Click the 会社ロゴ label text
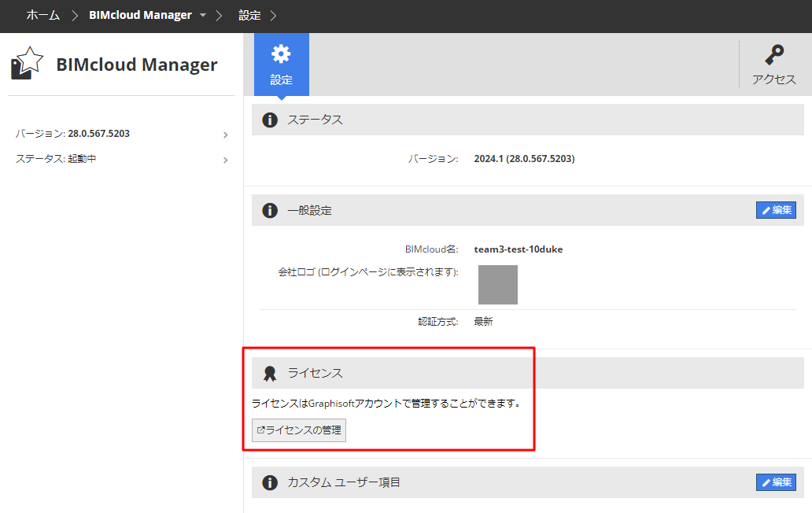This screenshot has height=513, width=812. 368,272
